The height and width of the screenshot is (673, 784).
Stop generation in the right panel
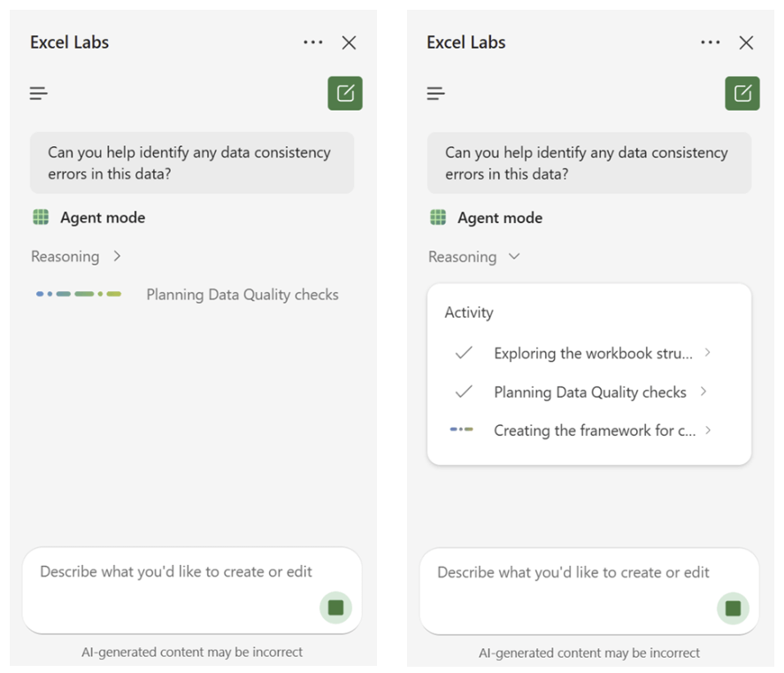pos(733,607)
